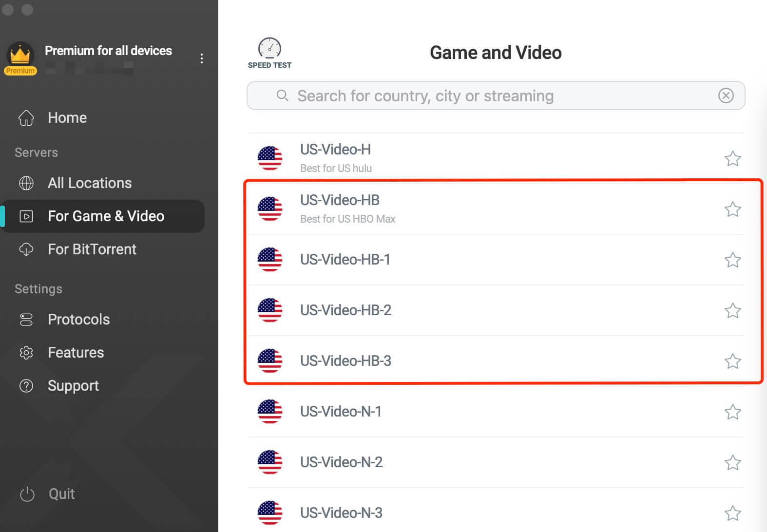Click the US flag beside US-Video-HB-3

270,361
